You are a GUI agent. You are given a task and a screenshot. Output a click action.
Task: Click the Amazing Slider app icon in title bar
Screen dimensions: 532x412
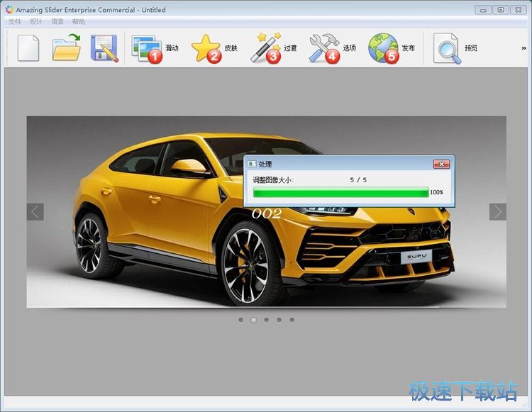[x=9, y=9]
